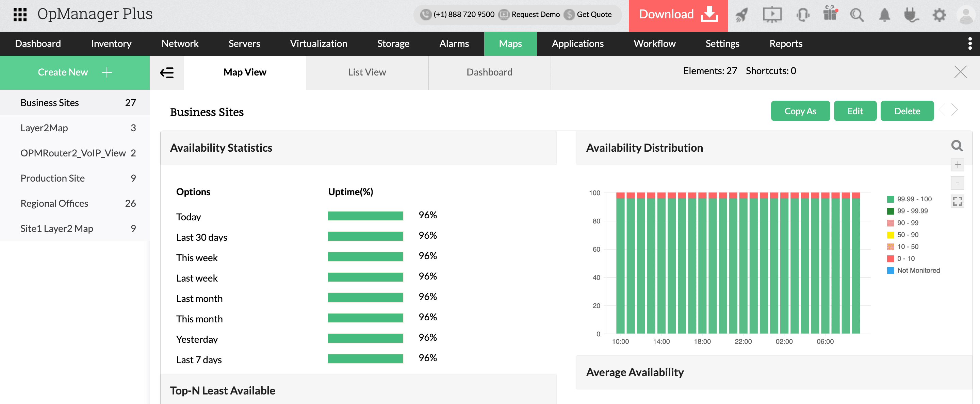Open the alarm bell notifications
980x404 pixels.
click(x=884, y=15)
